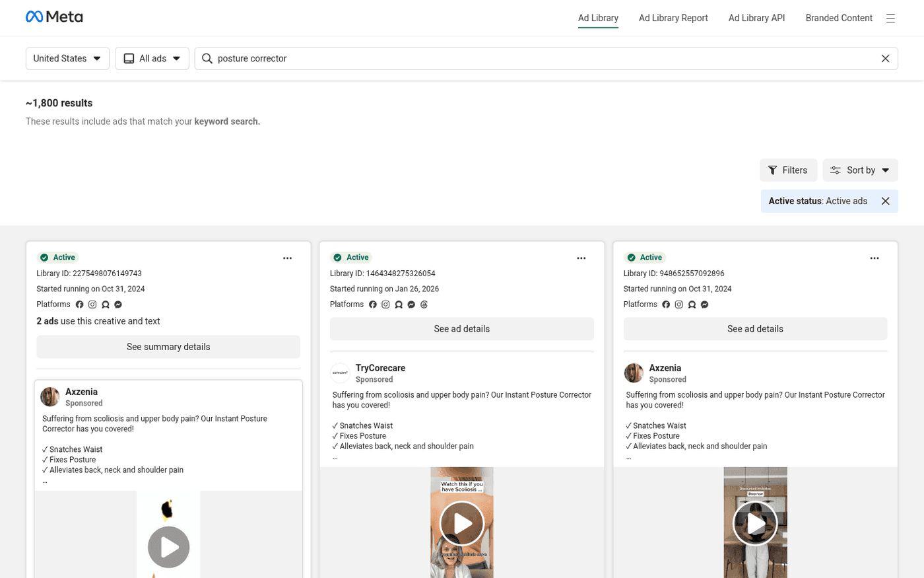
Task: Click Audience Network icon on ad 948652557092896
Action: click(x=692, y=305)
